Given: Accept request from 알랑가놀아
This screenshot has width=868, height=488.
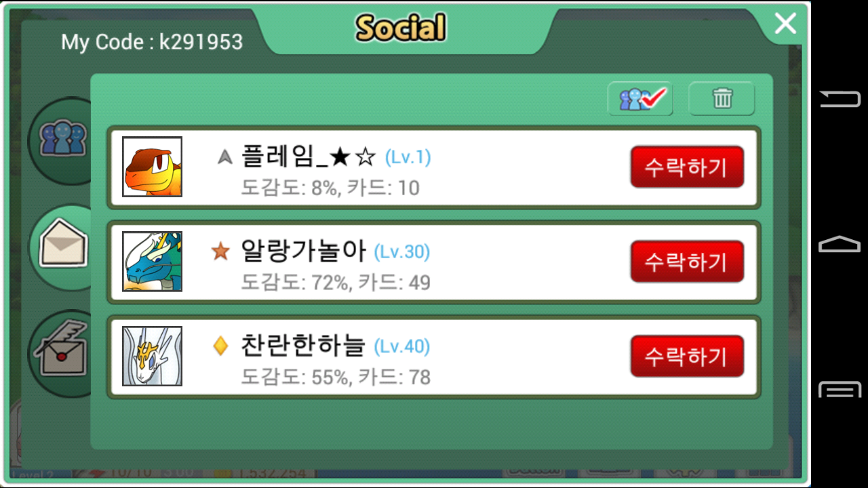Looking at the screenshot, I should pyautogui.click(x=687, y=262).
